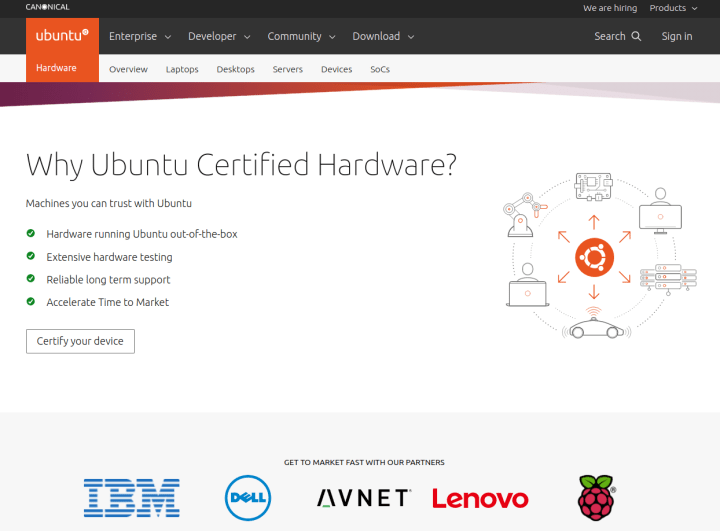Click Get to market fast with our partners
Image resolution: width=720 pixels, height=531 pixels.
[x=364, y=462]
